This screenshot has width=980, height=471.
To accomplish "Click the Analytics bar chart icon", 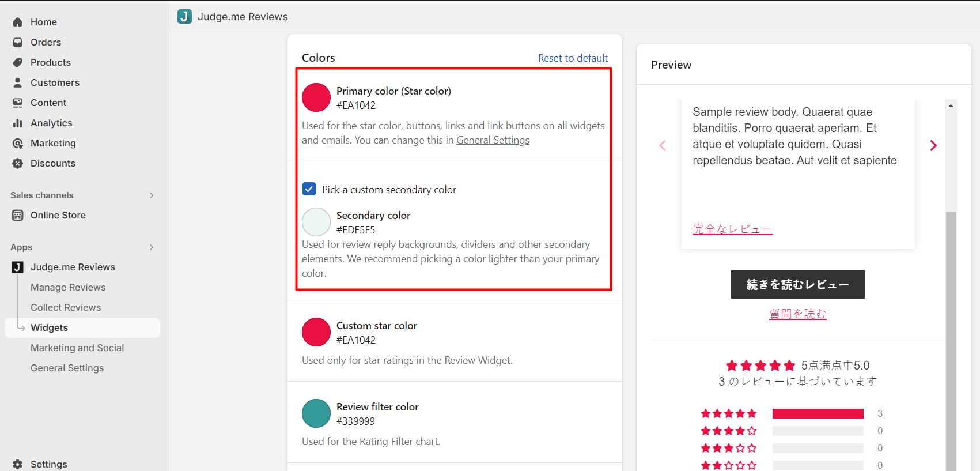I will click(x=18, y=123).
